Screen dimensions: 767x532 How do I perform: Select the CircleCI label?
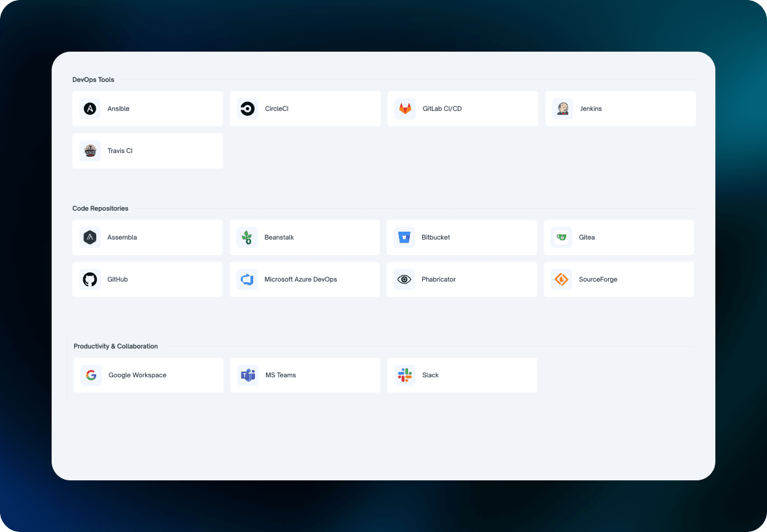pos(276,108)
